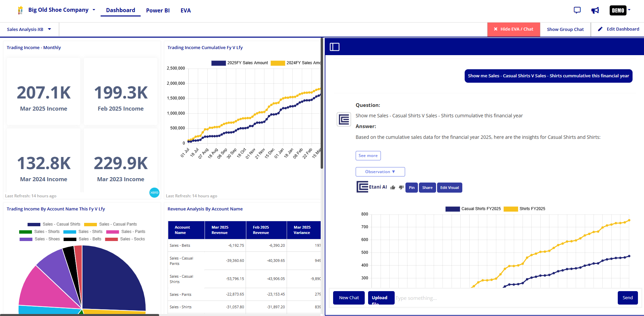The image size is (644, 316).
Task: Click the Revenue Analysis By Account Name title
Action: 205,209
